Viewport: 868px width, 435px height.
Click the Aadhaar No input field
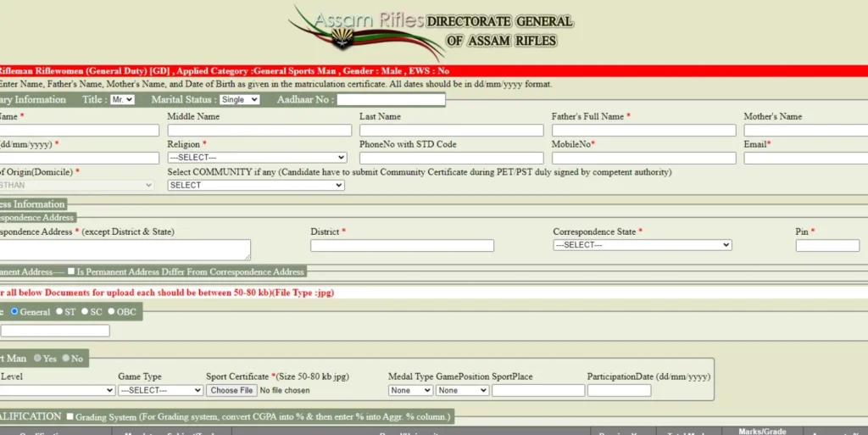point(391,99)
